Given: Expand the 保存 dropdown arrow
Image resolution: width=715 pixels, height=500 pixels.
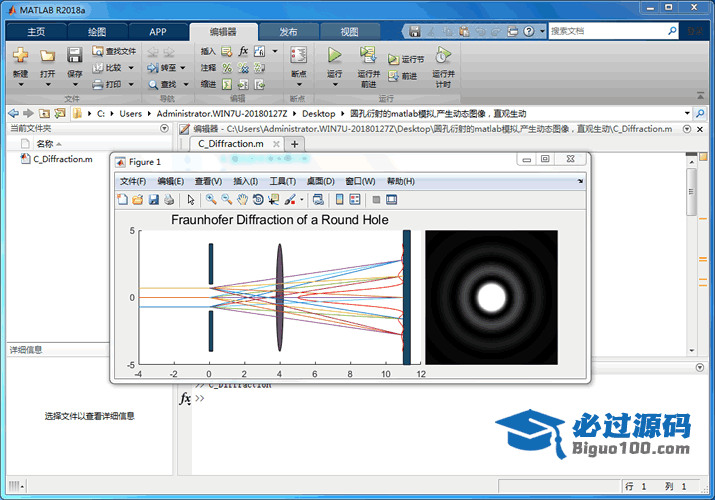Looking at the screenshot, I should (x=75, y=85).
